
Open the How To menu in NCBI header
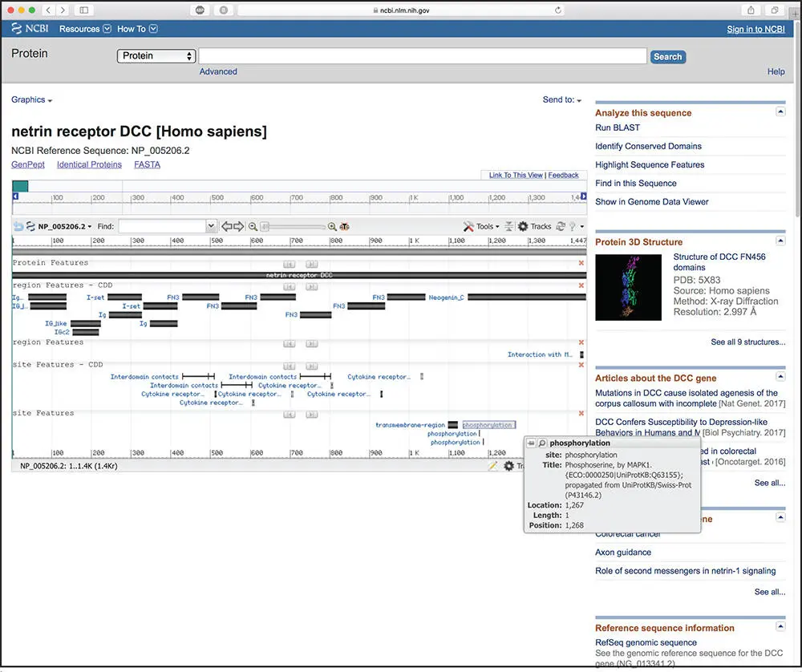pos(137,29)
